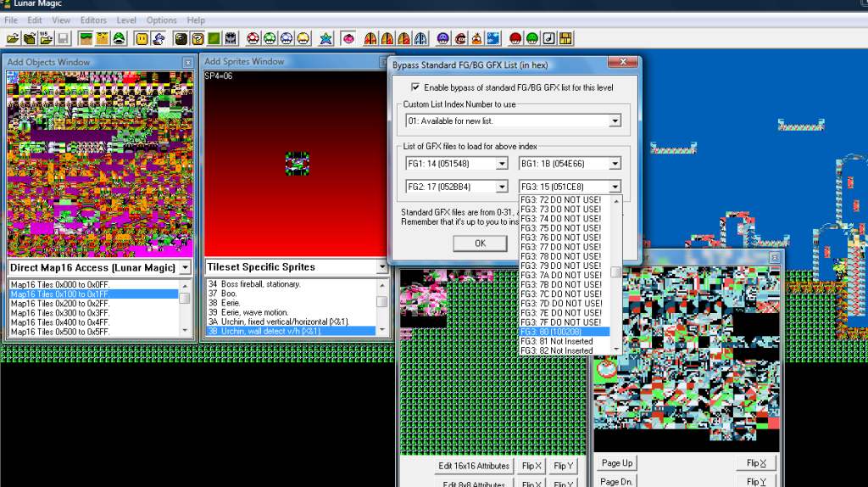Click the yellow question block icon
The height and width of the screenshot is (487, 868).
coord(198,39)
